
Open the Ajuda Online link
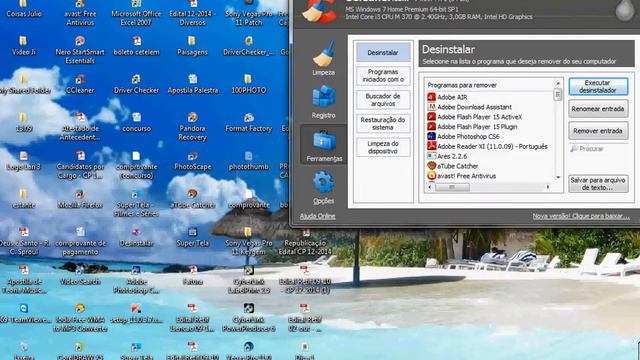[318, 216]
